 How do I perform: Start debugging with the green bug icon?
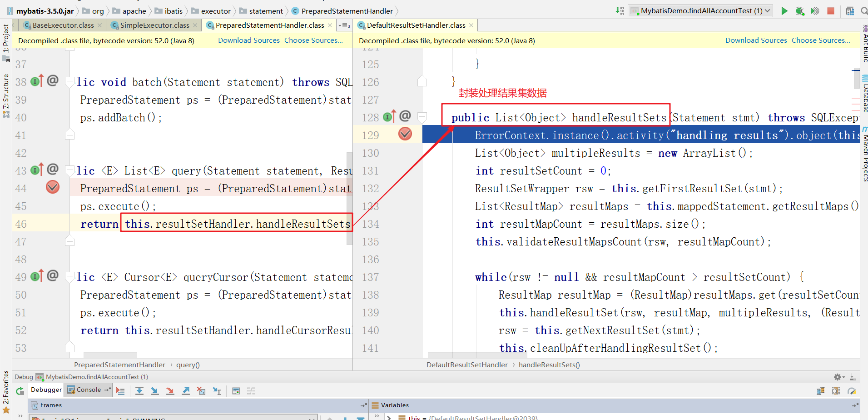tap(800, 11)
